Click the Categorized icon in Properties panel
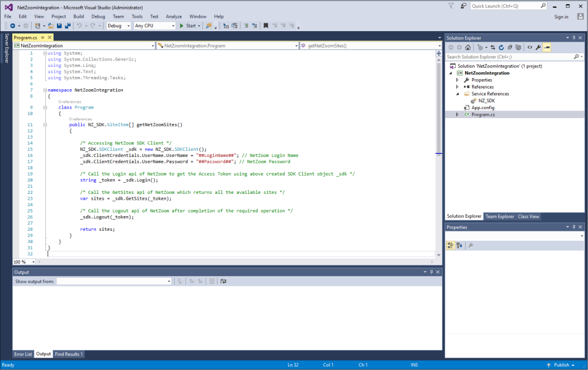 point(450,245)
